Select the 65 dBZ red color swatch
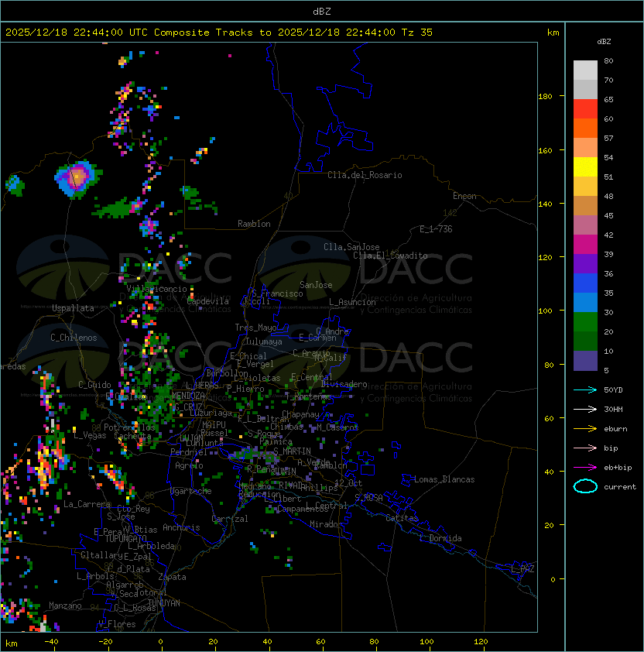Screen dimensions: 644x652 585,108
